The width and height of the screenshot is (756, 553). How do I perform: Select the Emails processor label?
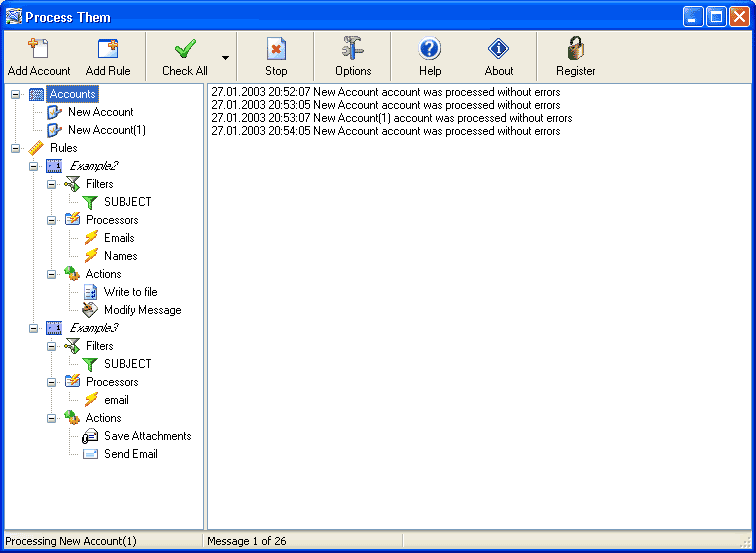[x=119, y=238]
